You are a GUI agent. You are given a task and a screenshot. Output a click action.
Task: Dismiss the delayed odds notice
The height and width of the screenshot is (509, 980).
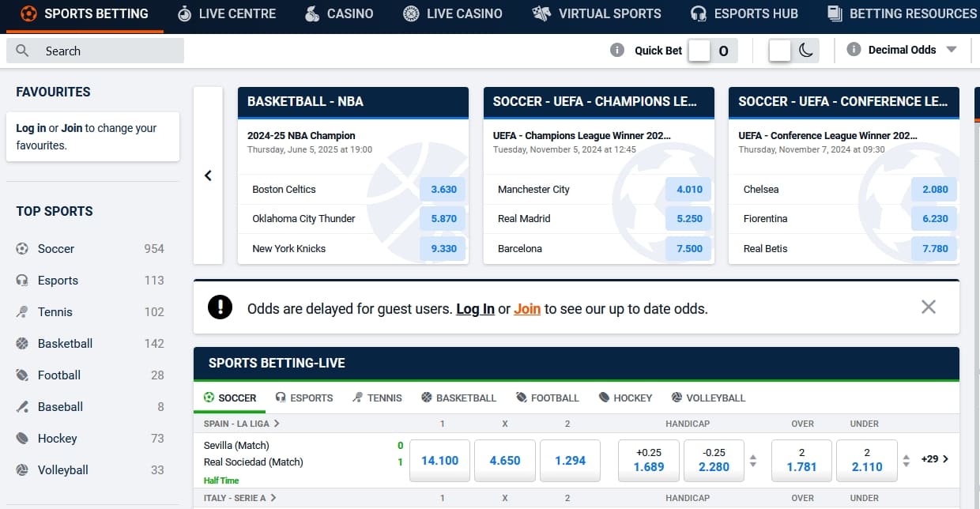(x=928, y=307)
